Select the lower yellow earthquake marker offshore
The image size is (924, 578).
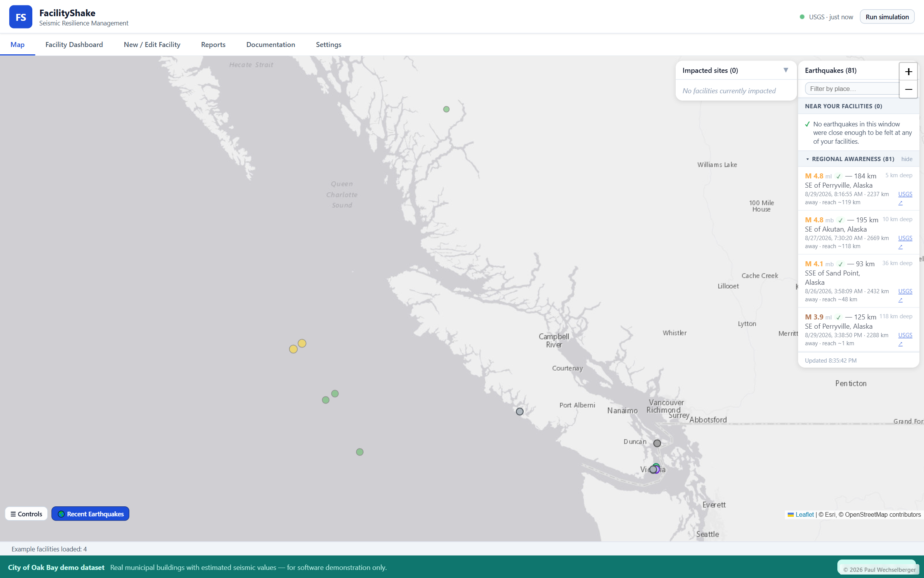tap(293, 349)
